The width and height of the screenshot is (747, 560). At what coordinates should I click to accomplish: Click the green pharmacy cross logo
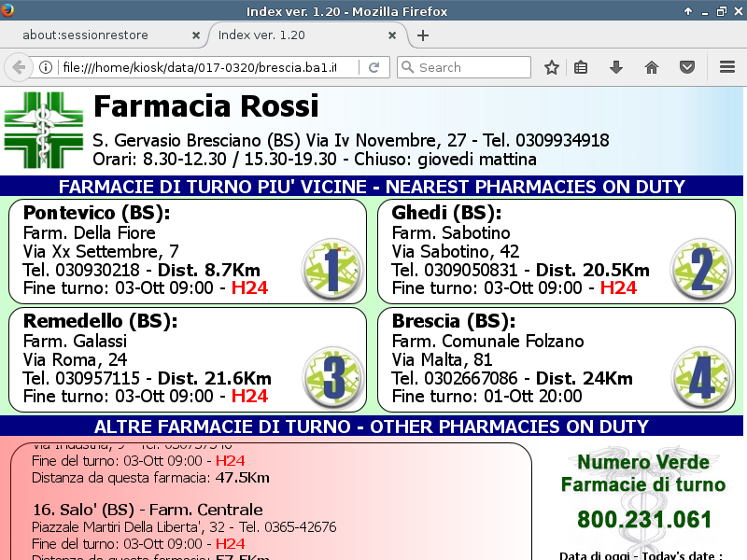[43, 130]
